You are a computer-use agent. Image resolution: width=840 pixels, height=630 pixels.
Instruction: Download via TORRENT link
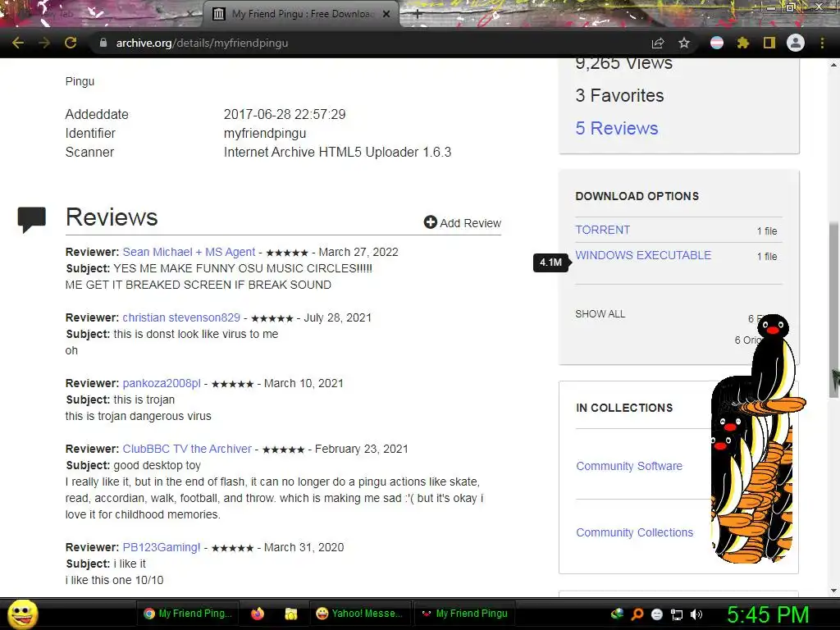603,230
